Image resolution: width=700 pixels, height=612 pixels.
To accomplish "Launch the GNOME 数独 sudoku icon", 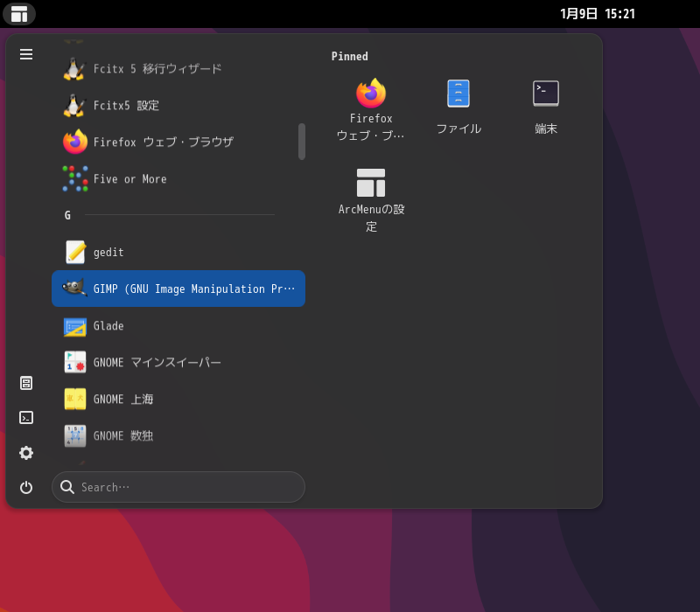I will click(x=75, y=435).
